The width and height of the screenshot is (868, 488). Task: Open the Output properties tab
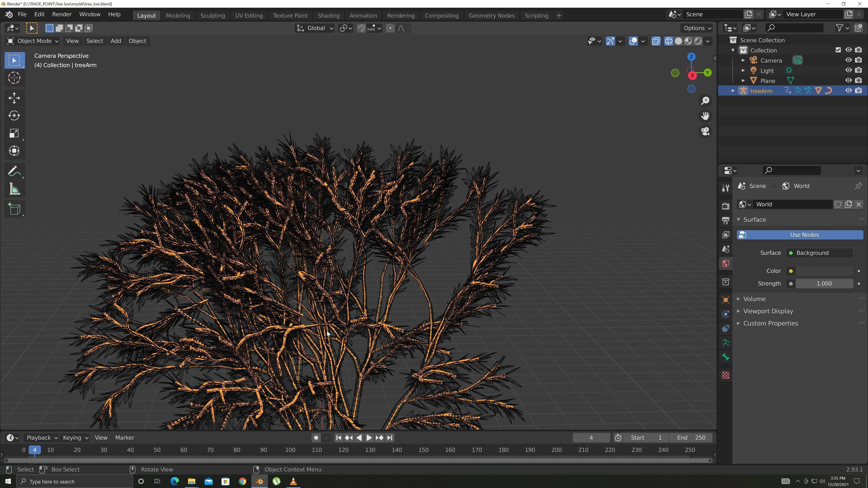725,220
